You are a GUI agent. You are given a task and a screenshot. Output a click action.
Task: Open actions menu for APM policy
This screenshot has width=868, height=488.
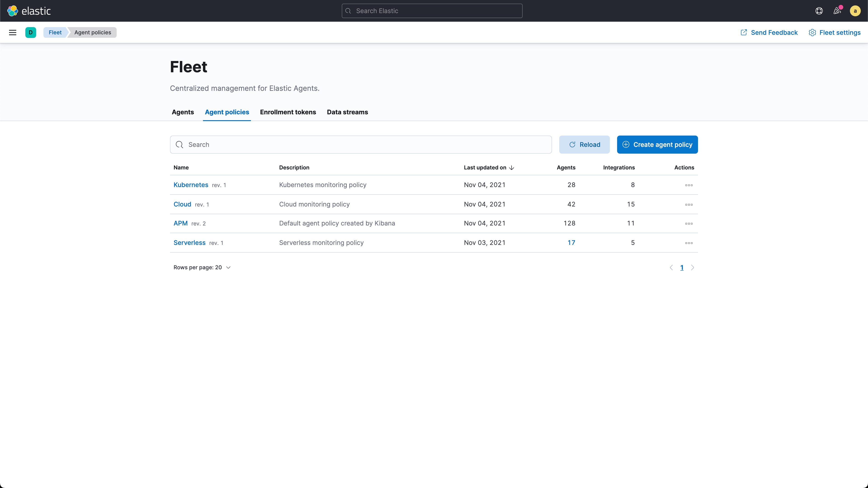[x=689, y=223]
